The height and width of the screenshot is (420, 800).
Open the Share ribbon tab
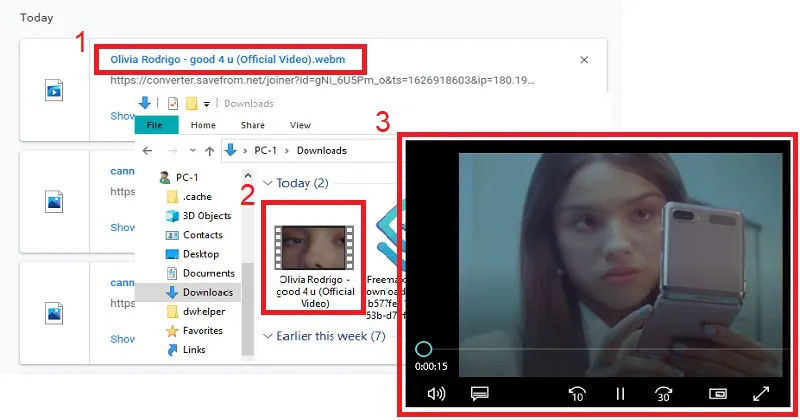click(253, 125)
